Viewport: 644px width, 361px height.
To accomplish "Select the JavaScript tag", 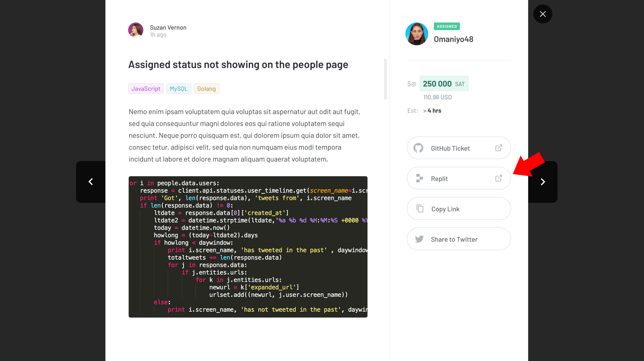I will coord(146,88).
